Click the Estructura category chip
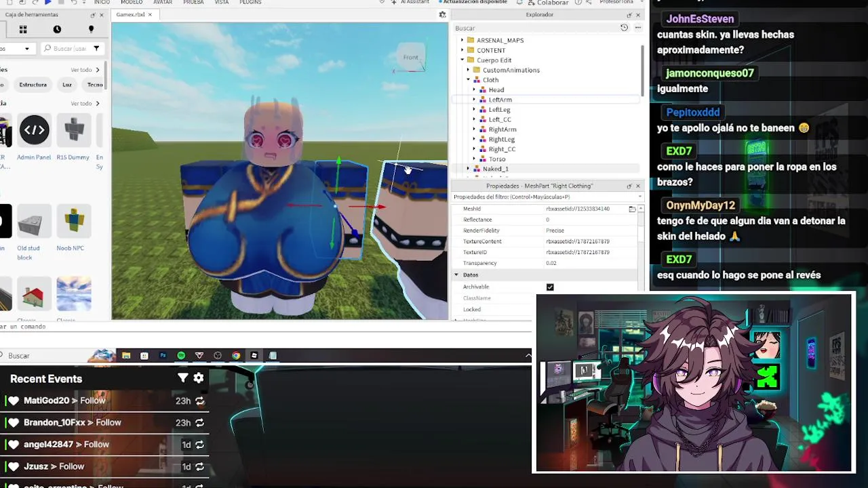This screenshot has height=488, width=868. point(33,85)
